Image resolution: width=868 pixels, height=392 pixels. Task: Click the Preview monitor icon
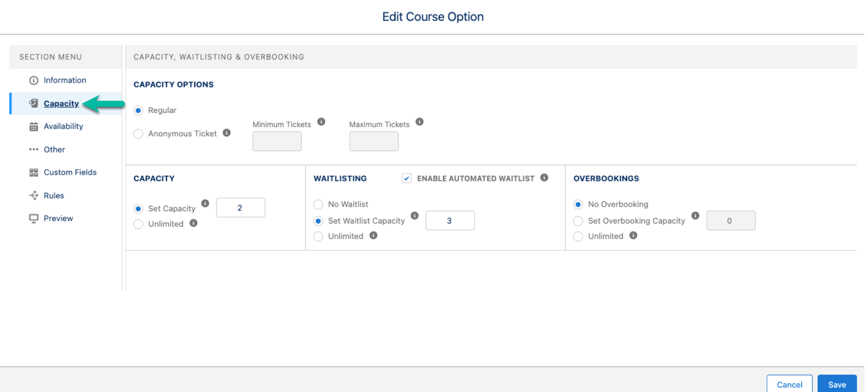pyautogui.click(x=33, y=218)
